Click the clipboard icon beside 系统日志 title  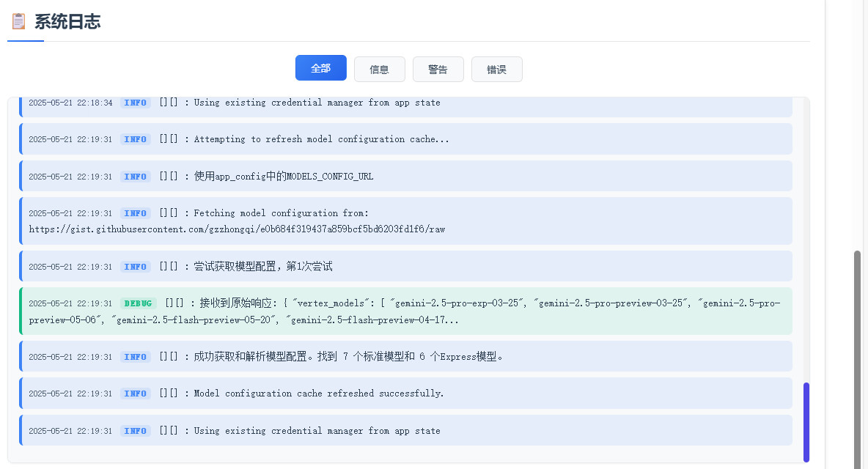pos(18,21)
